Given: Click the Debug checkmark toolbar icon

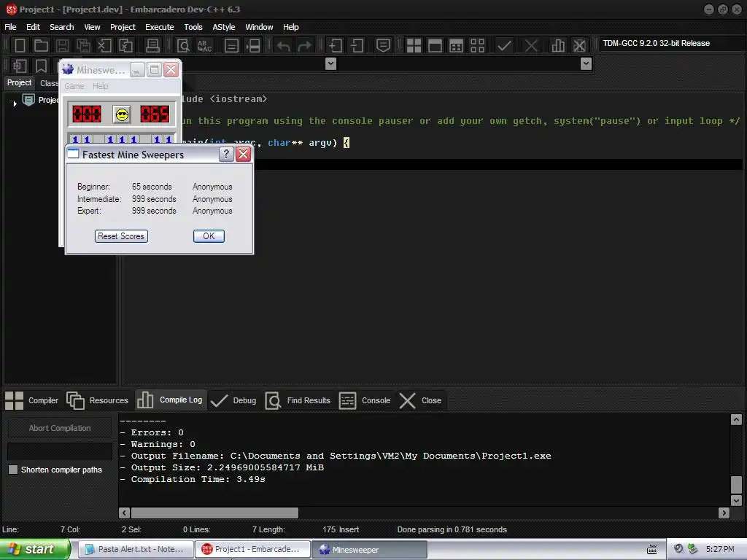Looking at the screenshot, I should (504, 46).
